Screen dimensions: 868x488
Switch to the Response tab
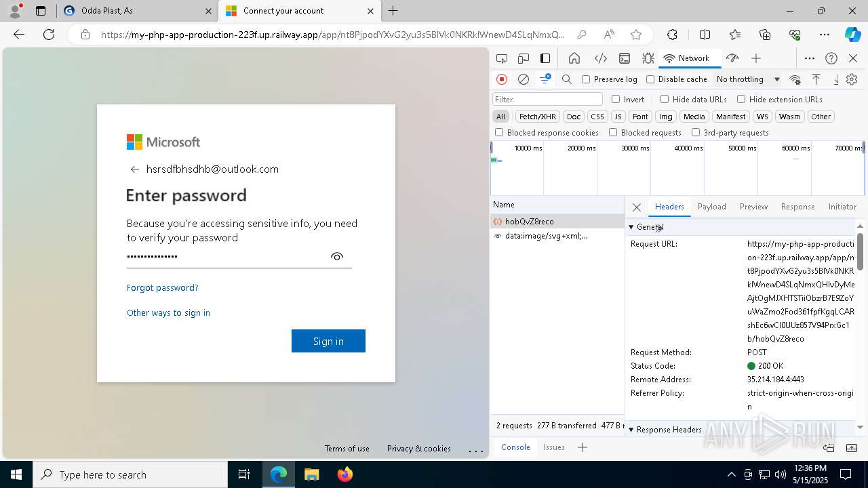[x=797, y=207]
